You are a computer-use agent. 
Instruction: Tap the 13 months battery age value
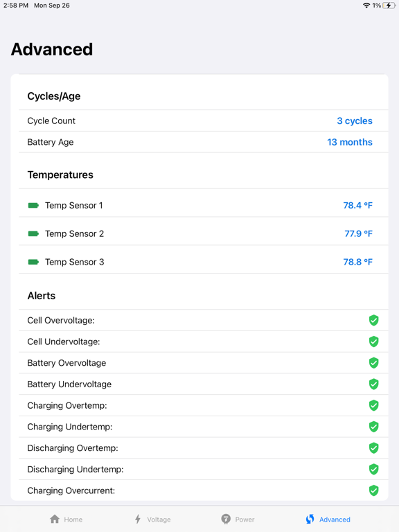(x=350, y=142)
